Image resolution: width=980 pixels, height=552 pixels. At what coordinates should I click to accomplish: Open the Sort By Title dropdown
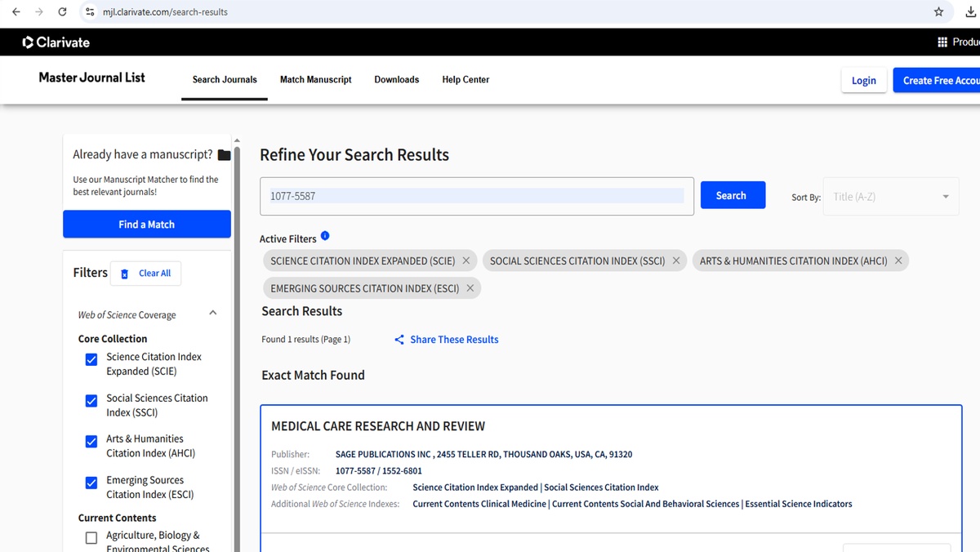coord(890,197)
